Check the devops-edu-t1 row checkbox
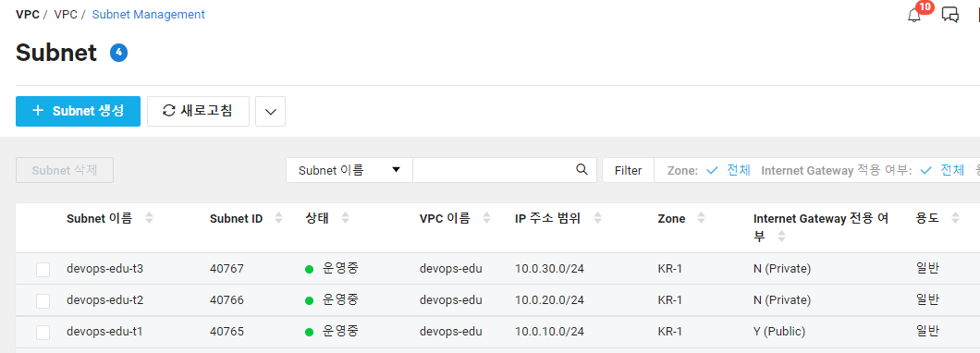 point(43,332)
